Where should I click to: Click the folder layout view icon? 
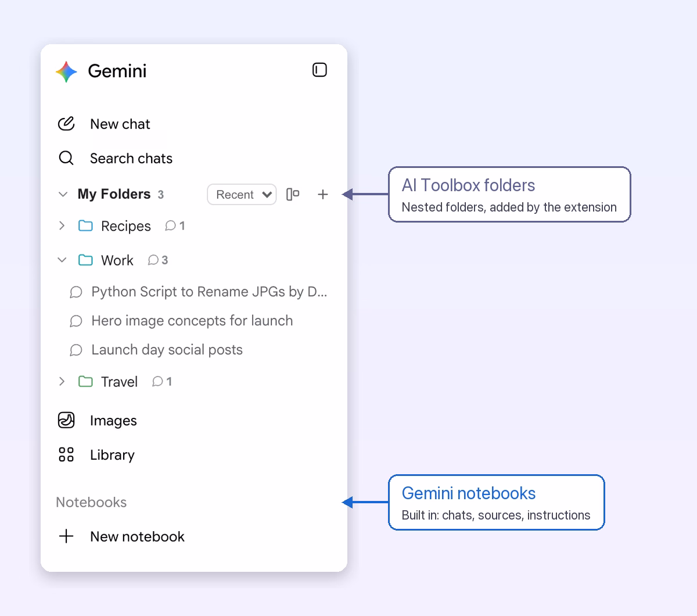293,195
